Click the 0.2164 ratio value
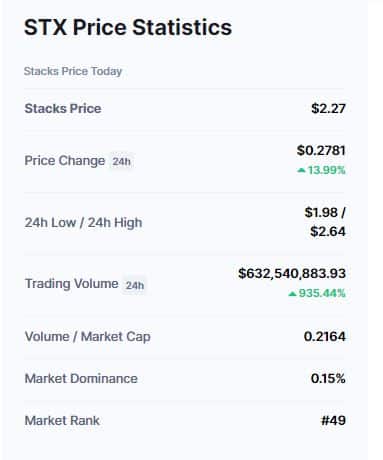Screen dimensions: 383x460 pyautogui.click(x=325, y=336)
